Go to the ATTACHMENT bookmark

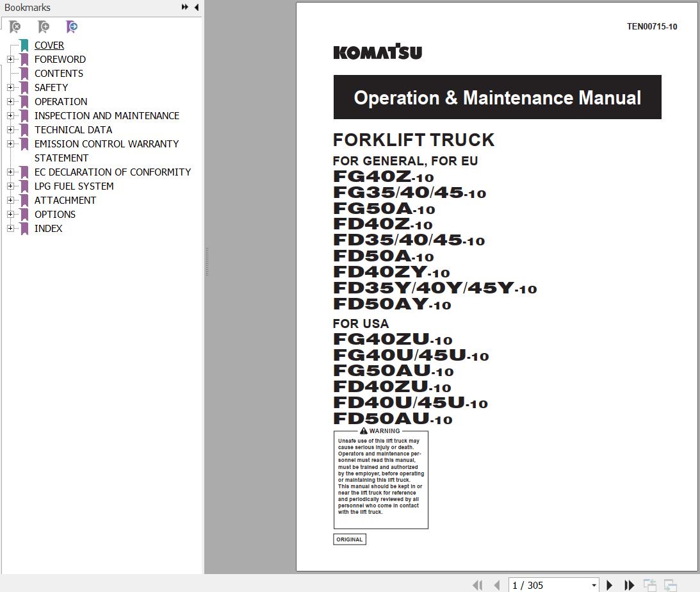(x=65, y=201)
